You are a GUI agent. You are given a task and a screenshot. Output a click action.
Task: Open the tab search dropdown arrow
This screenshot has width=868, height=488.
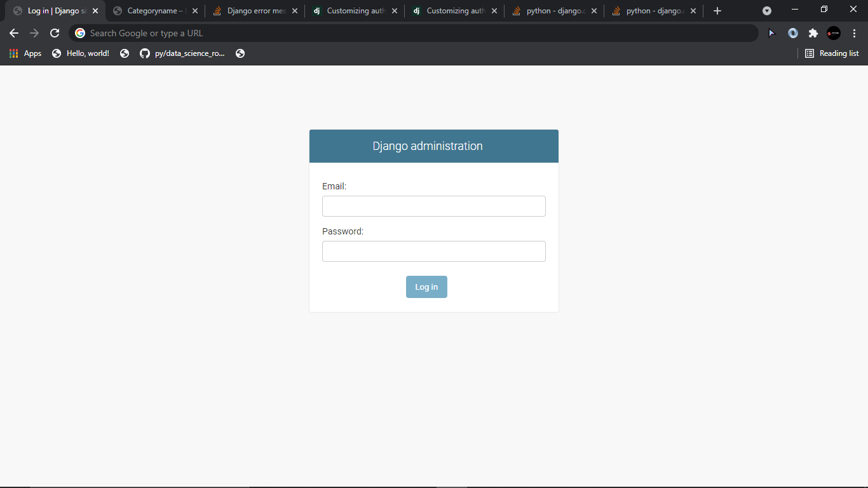767,11
